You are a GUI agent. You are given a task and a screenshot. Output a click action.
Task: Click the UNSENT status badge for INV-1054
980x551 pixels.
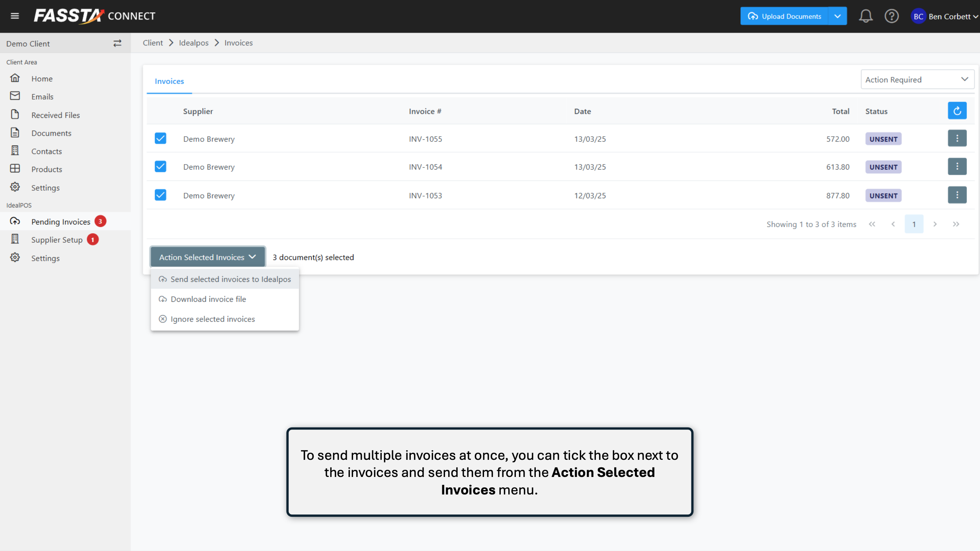883,167
